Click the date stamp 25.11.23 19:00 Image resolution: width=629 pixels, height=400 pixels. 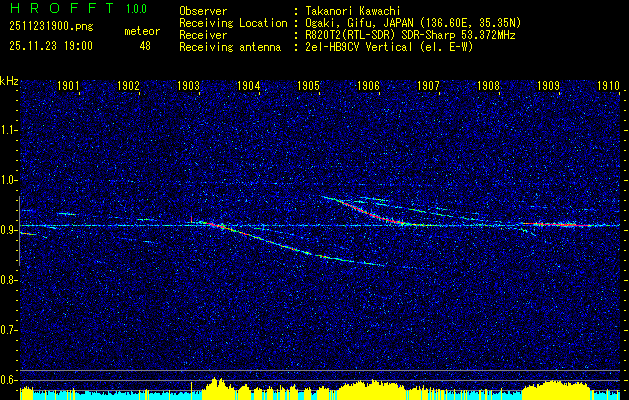[x=51, y=46]
